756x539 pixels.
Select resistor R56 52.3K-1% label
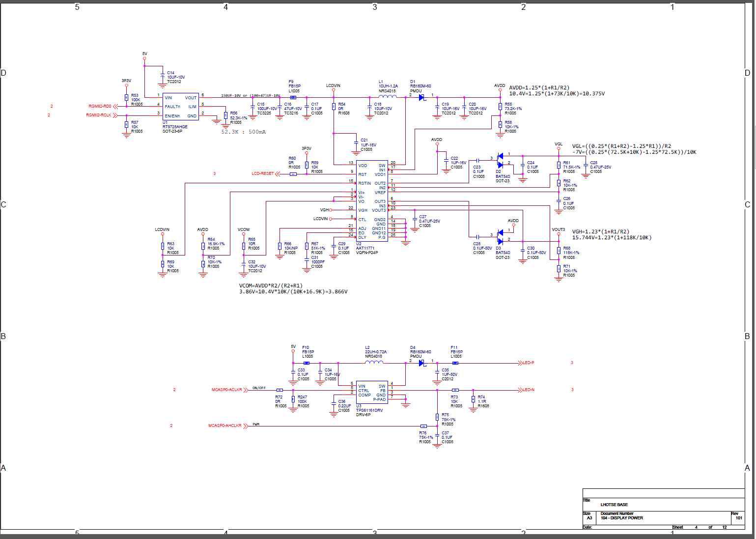pos(239,118)
